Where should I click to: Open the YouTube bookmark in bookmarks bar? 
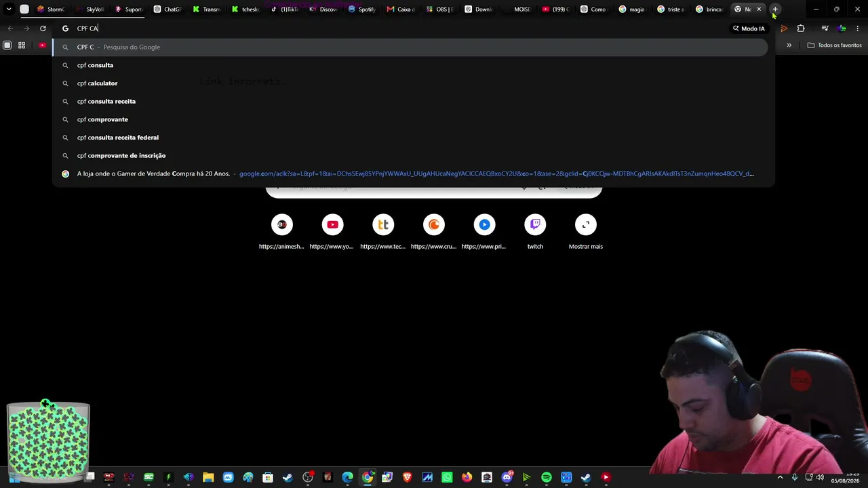pyautogui.click(x=42, y=45)
